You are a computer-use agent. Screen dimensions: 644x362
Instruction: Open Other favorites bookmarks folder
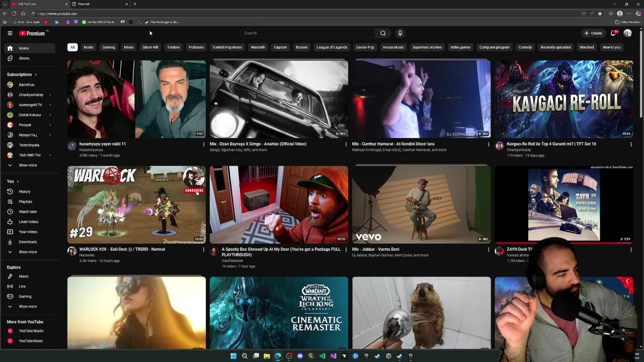(x=627, y=22)
